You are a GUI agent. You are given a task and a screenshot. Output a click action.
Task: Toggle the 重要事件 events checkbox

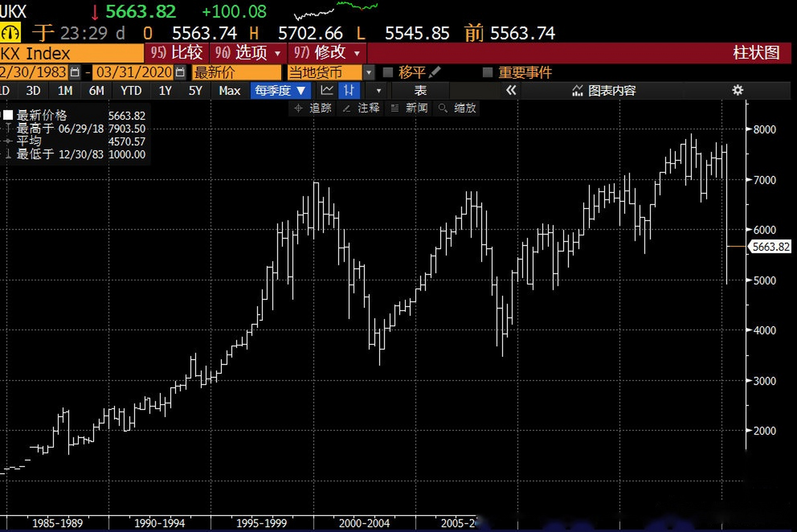point(485,72)
